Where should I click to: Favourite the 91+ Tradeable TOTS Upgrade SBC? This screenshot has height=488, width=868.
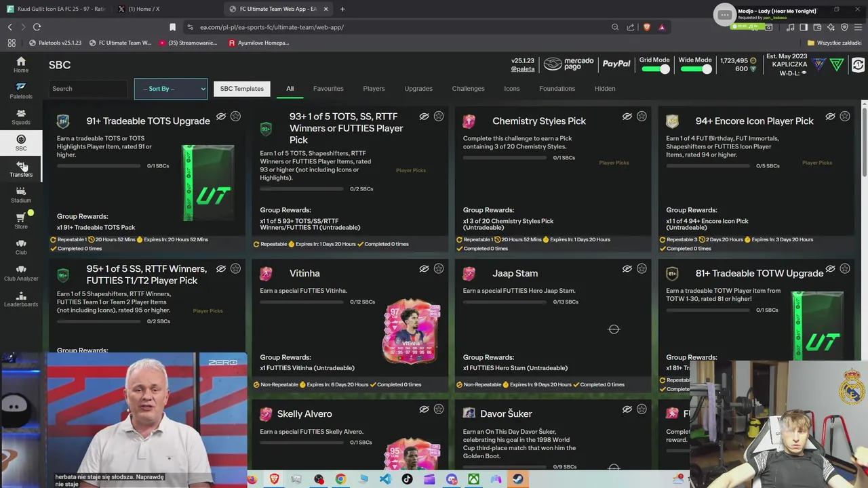coord(235,117)
